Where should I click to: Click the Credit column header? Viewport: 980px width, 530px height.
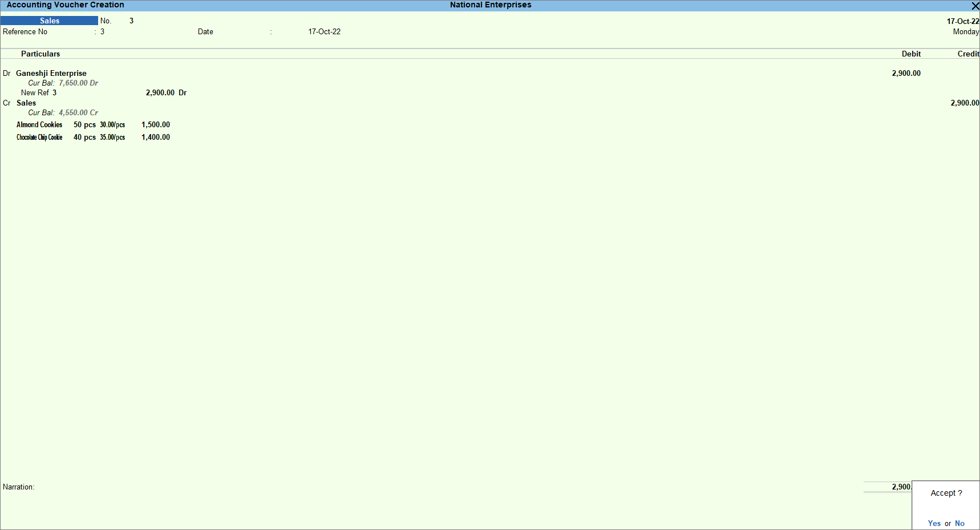tap(968, 54)
